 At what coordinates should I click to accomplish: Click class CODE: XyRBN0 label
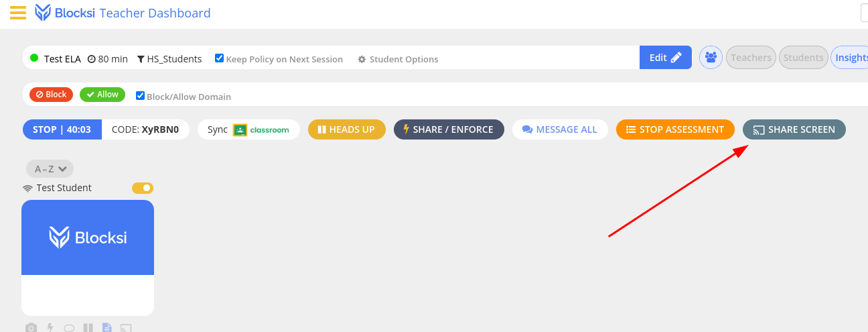[145, 129]
